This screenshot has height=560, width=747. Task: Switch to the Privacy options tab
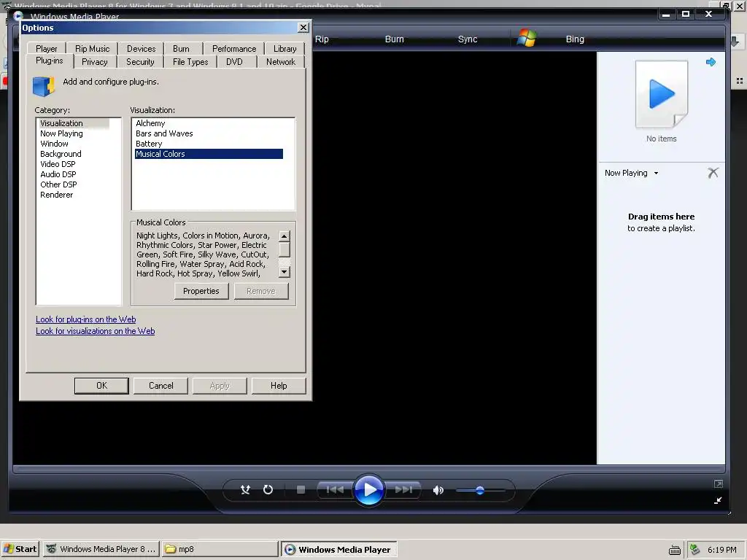pyautogui.click(x=94, y=62)
